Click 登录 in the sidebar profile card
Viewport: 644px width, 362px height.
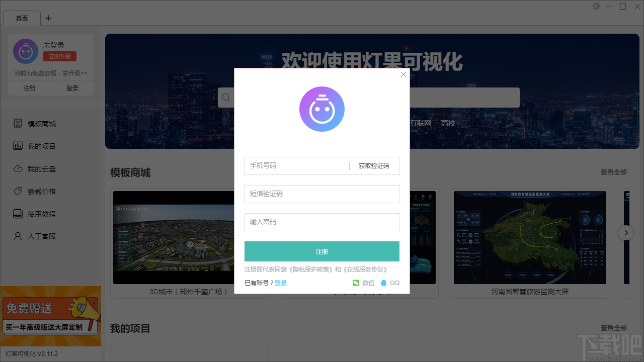tap(72, 88)
